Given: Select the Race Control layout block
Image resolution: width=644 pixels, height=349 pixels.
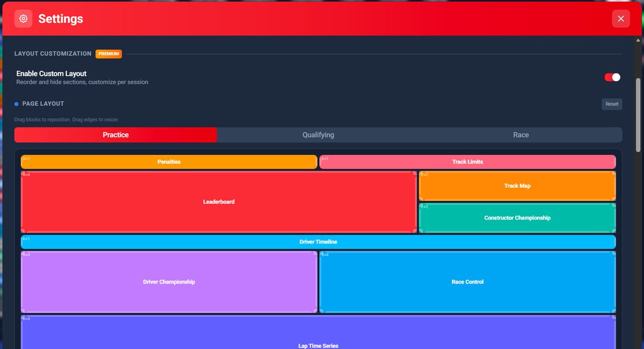Looking at the screenshot, I should tap(467, 282).
